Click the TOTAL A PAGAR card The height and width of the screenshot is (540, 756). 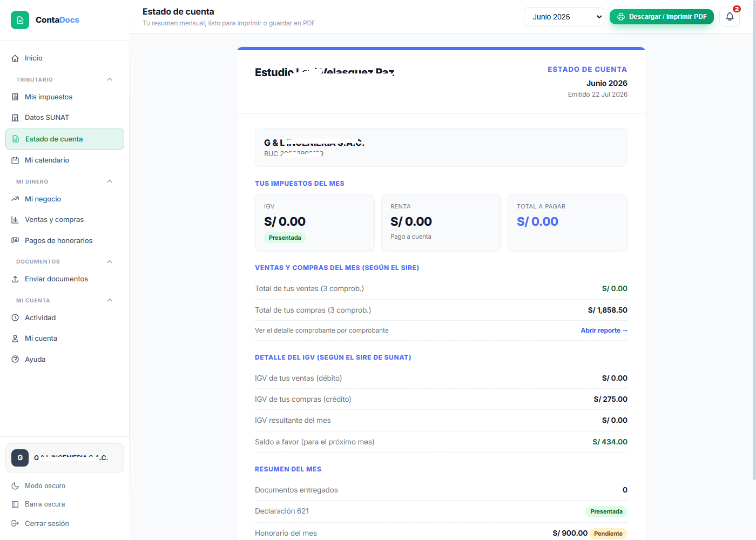pos(568,222)
